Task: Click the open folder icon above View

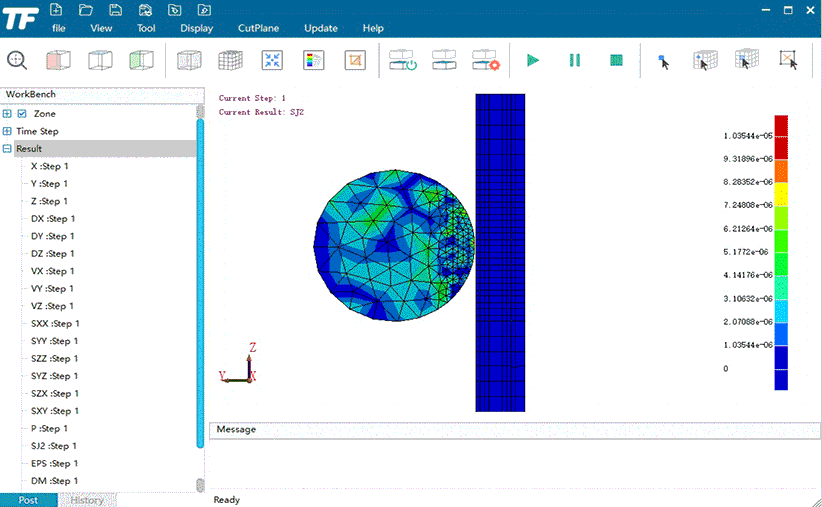Action: click(x=86, y=9)
